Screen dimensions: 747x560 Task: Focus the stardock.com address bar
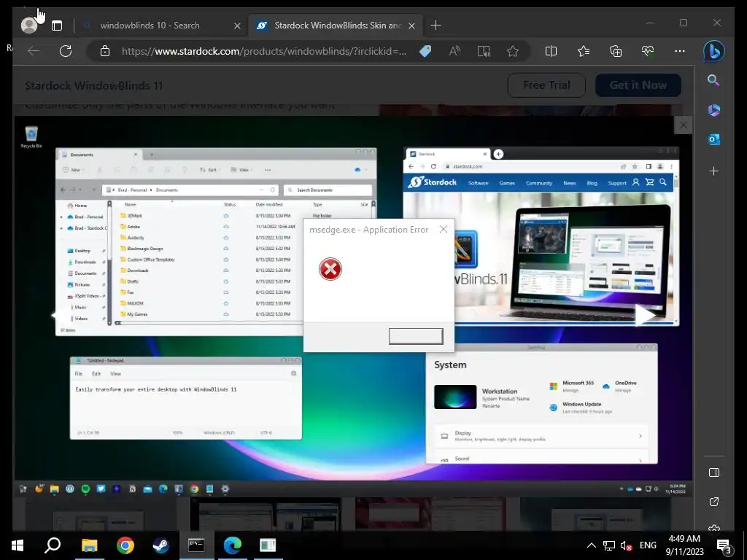[x=264, y=52]
